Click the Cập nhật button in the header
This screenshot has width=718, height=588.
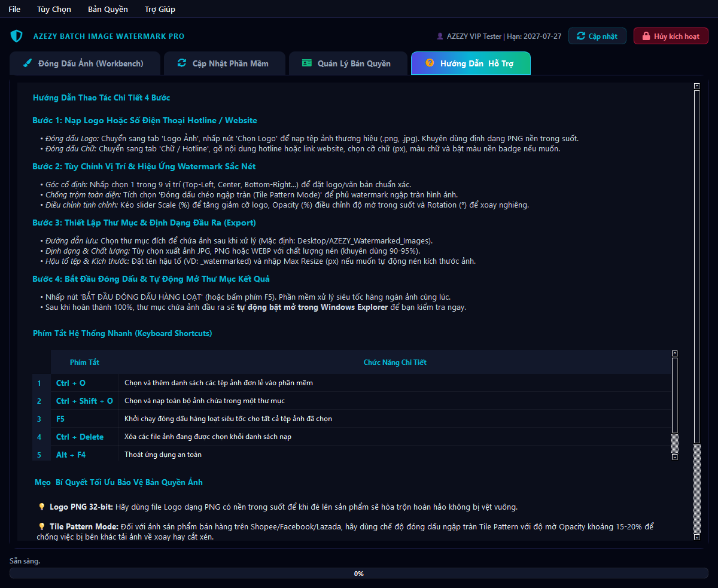pos(597,36)
